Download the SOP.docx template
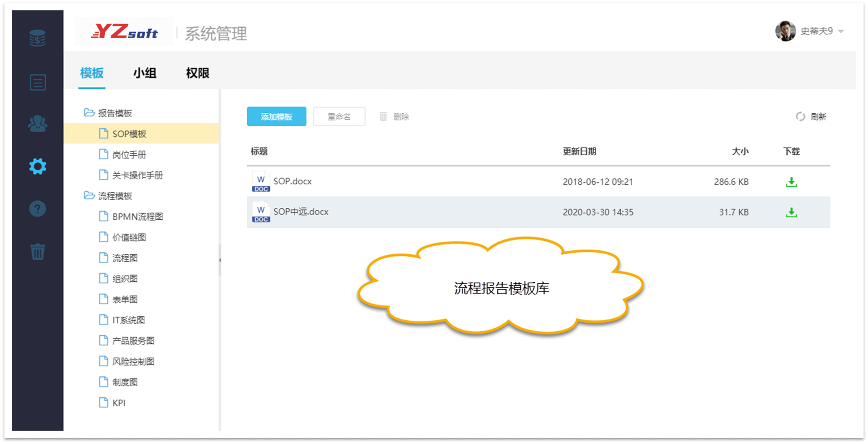The width and height of the screenshot is (868, 444). pos(792,181)
